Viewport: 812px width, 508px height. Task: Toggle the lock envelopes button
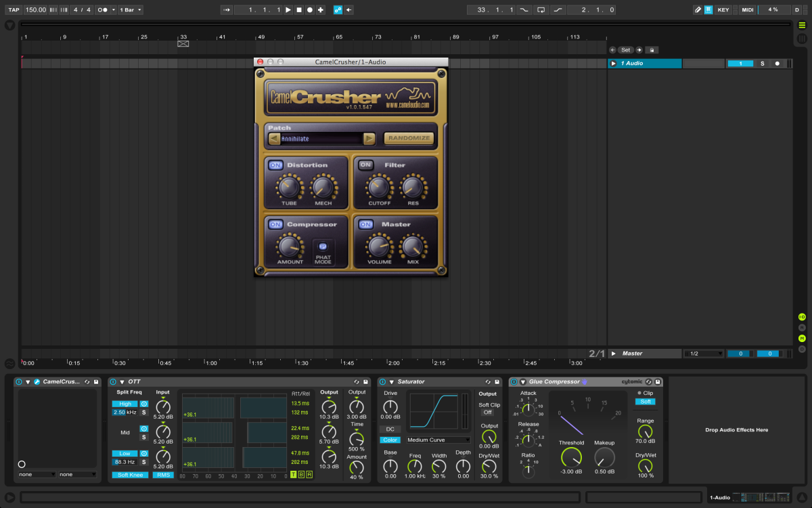tap(650, 50)
